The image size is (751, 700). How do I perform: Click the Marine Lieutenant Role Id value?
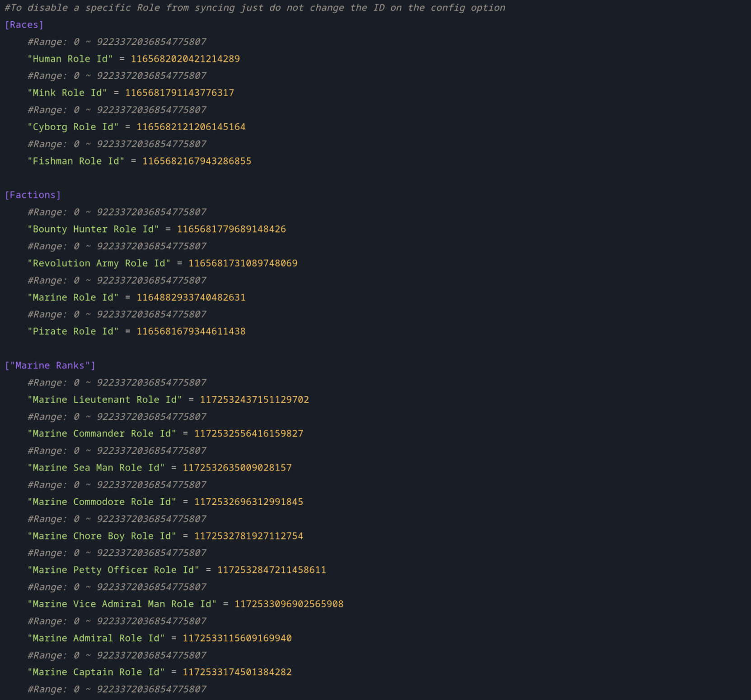click(x=254, y=400)
